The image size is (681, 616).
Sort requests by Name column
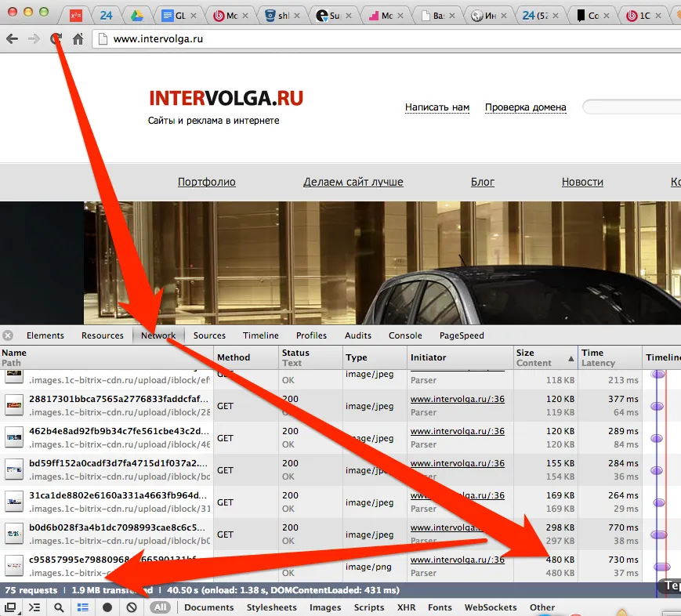(x=107, y=357)
